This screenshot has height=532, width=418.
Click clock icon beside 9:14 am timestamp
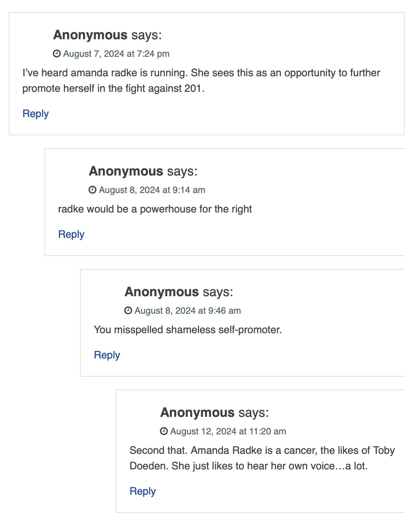[92, 190]
